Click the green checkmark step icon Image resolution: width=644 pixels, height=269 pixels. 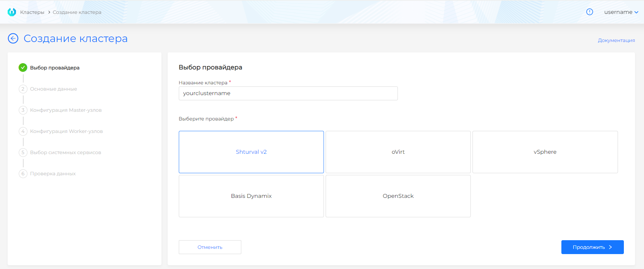(23, 68)
